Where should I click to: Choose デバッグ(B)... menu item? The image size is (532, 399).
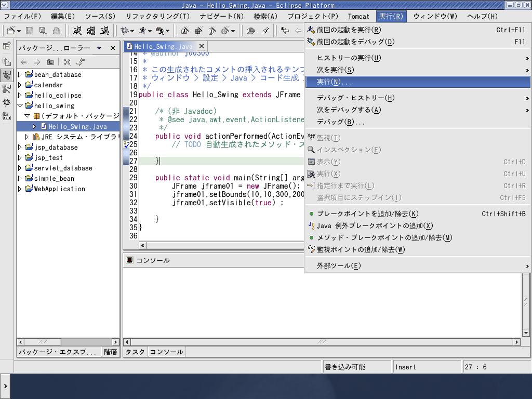tap(418, 122)
